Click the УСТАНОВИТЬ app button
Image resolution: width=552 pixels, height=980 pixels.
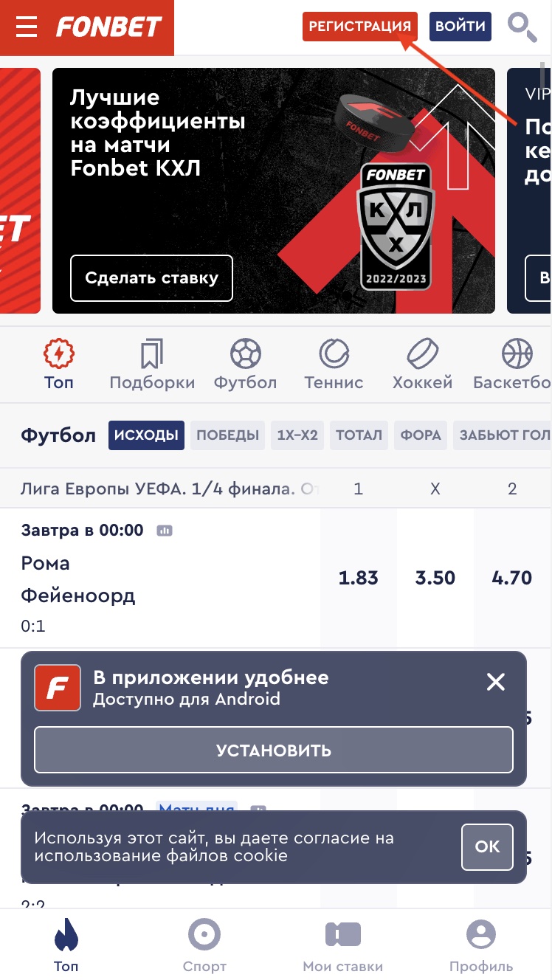tap(274, 750)
